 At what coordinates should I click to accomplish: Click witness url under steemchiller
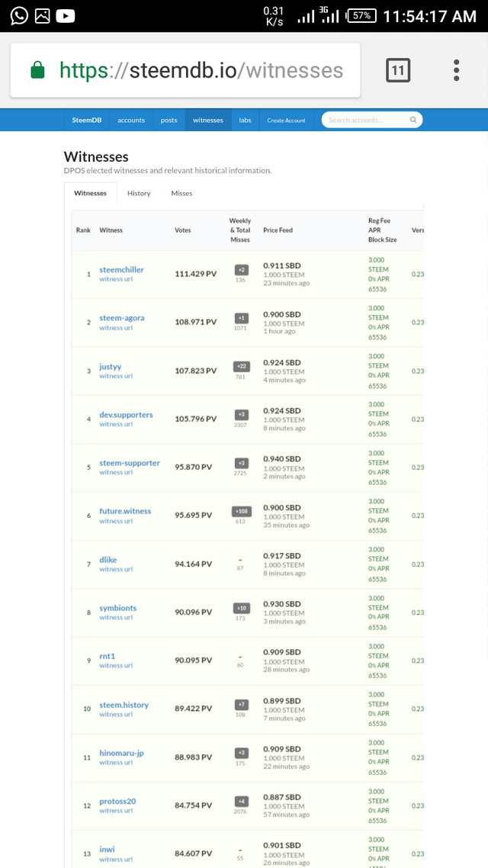pos(116,279)
